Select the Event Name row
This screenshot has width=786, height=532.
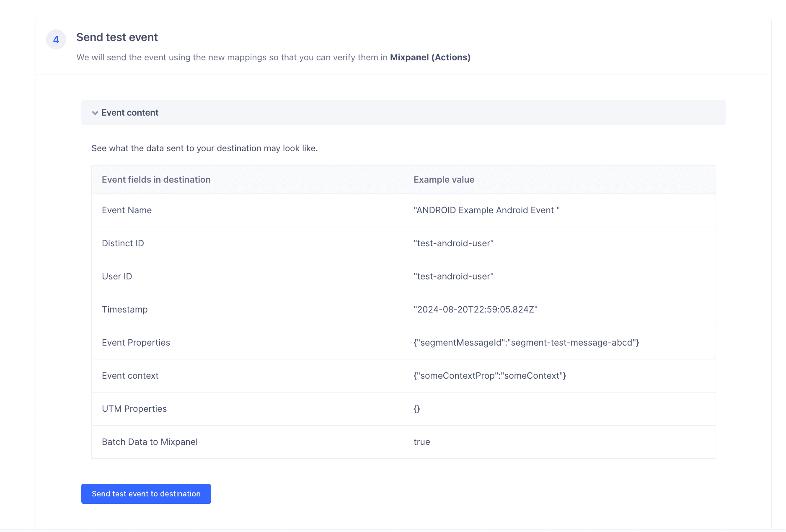(127, 210)
